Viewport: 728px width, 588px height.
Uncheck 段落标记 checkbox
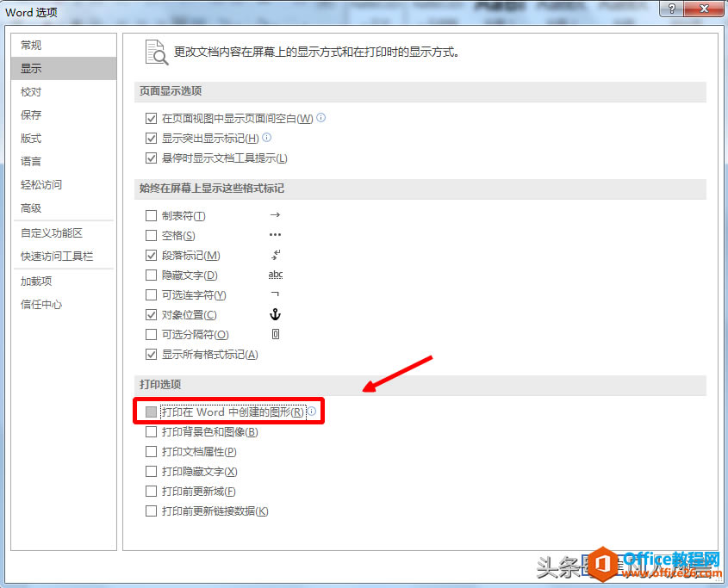pyautogui.click(x=151, y=255)
